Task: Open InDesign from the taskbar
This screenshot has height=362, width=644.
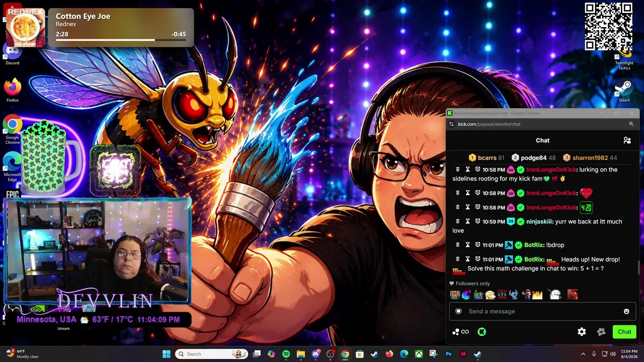Action: [x=463, y=354]
